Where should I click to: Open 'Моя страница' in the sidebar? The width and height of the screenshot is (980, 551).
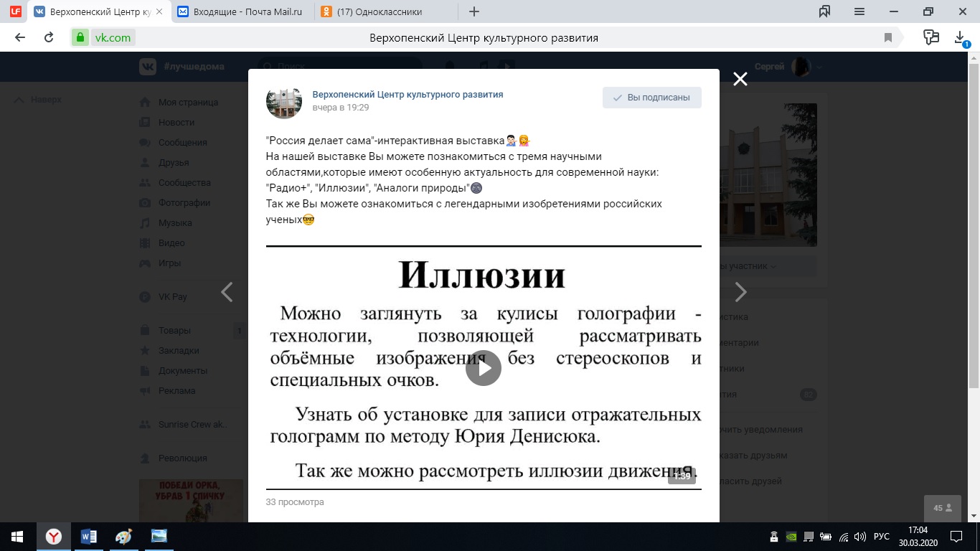188,103
